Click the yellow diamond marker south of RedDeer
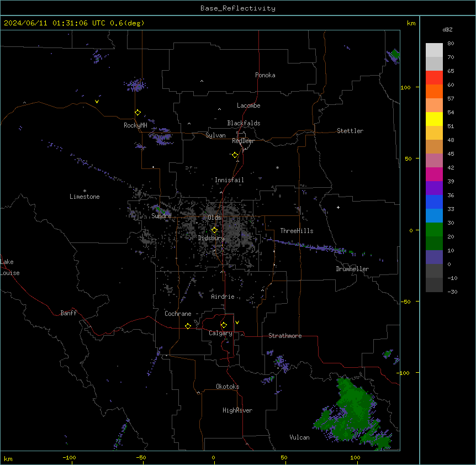This screenshot has width=476, height=465. pyautogui.click(x=235, y=155)
